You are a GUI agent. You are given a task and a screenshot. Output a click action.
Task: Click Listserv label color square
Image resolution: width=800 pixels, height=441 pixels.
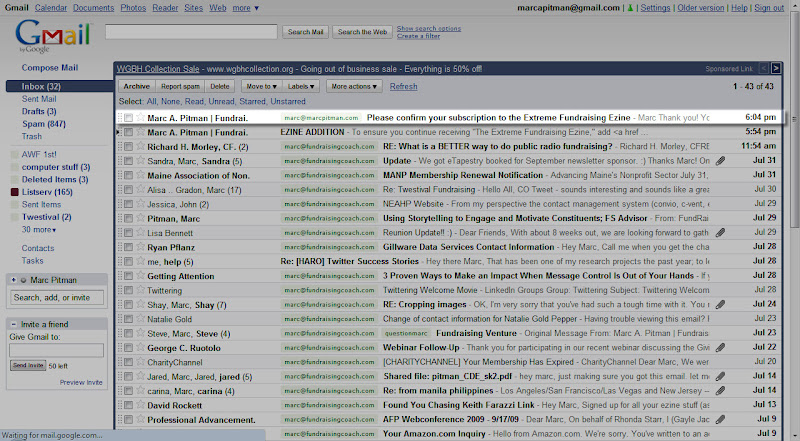pyautogui.click(x=14, y=192)
